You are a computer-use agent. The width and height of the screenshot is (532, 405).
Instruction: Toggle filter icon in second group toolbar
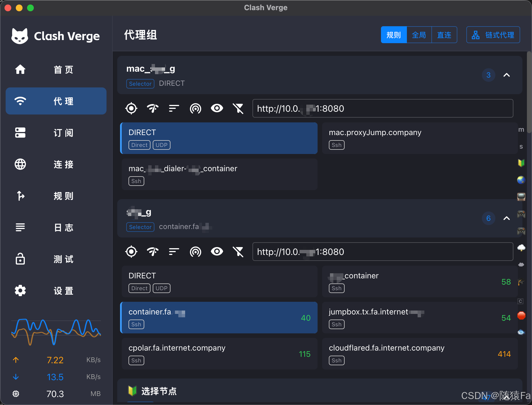tap(238, 252)
